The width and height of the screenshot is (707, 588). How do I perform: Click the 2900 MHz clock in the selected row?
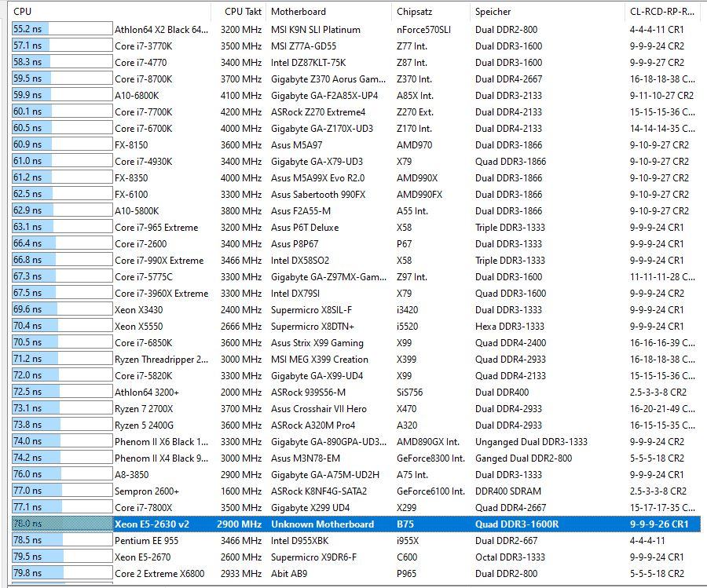pyautogui.click(x=239, y=524)
